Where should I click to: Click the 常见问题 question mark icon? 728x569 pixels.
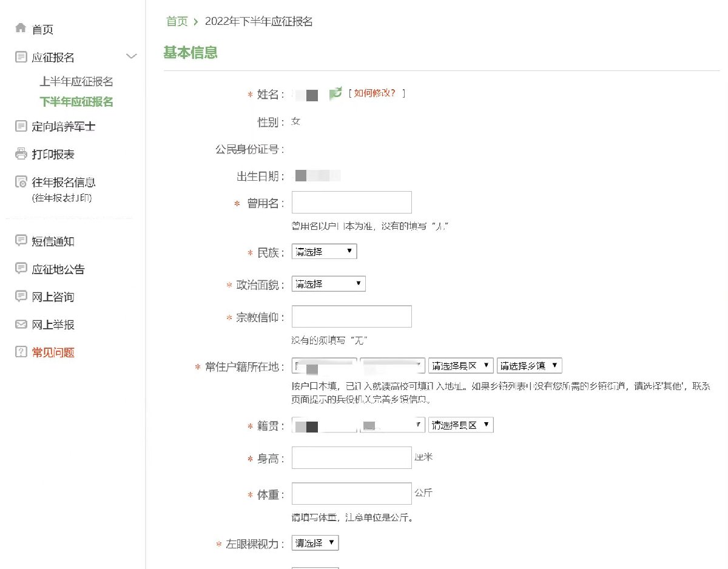click(21, 352)
